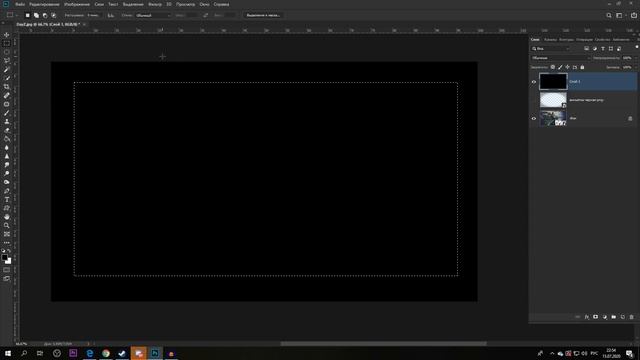Image resolution: width=640 pixels, height=360 pixels.
Task: Toggle lock image pixels
Action: coord(560,67)
